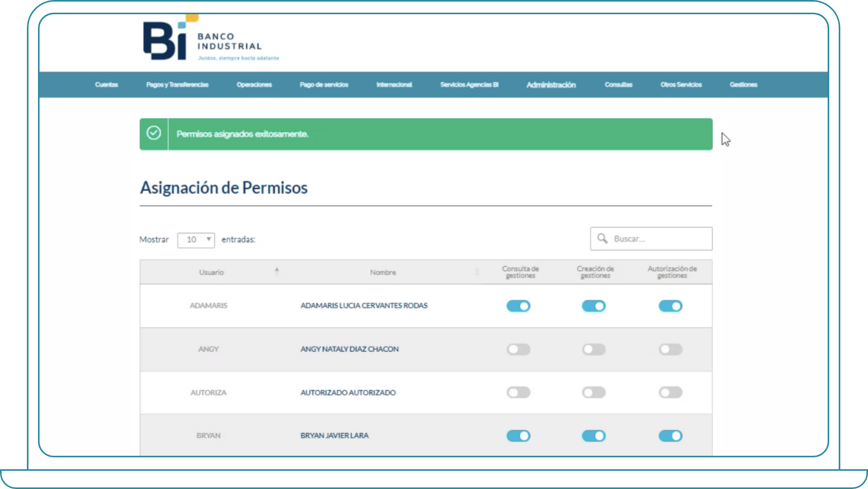Click the Banco Industrial Bi logo
This screenshot has height=489, width=868.
[211, 38]
